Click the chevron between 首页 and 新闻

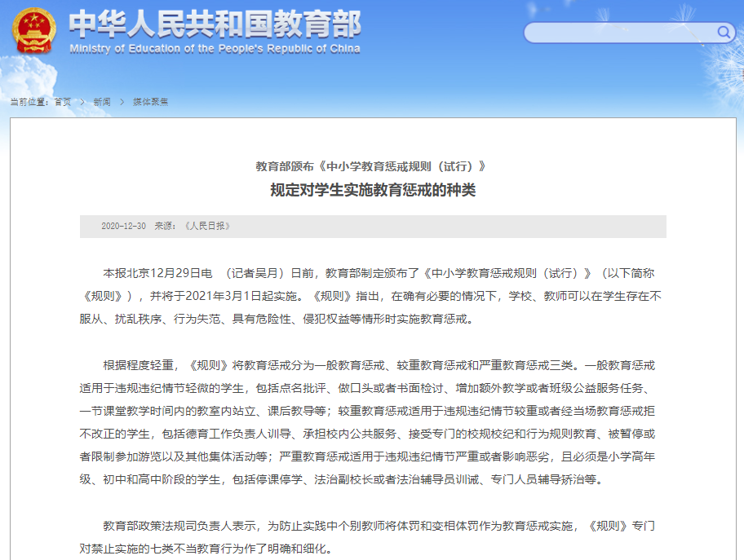click(82, 102)
